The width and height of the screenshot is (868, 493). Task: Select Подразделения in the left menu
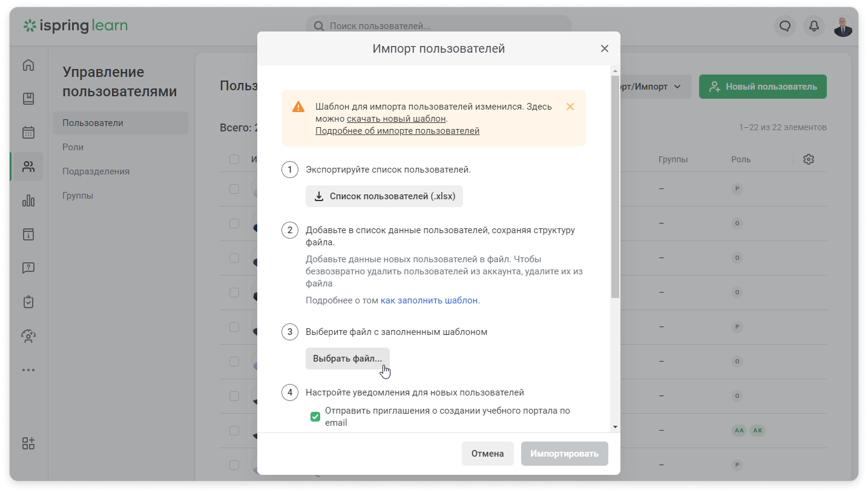pos(96,171)
